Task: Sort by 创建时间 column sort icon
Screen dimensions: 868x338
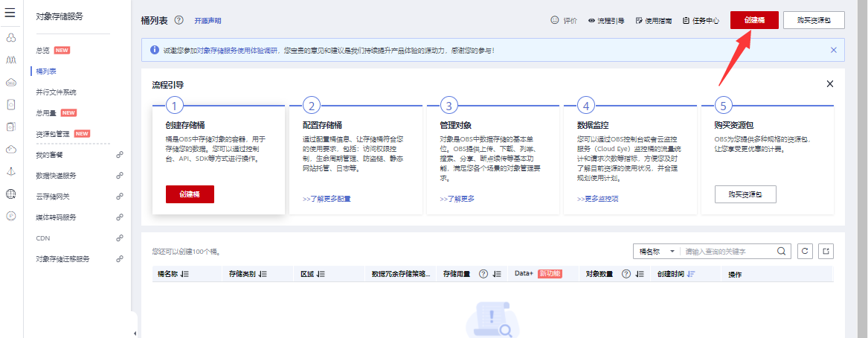Action: coord(692,274)
